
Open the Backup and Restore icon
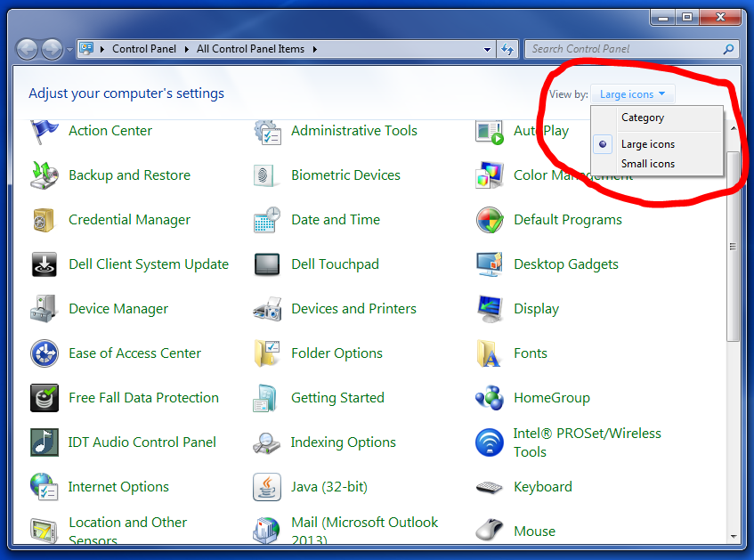click(x=45, y=175)
